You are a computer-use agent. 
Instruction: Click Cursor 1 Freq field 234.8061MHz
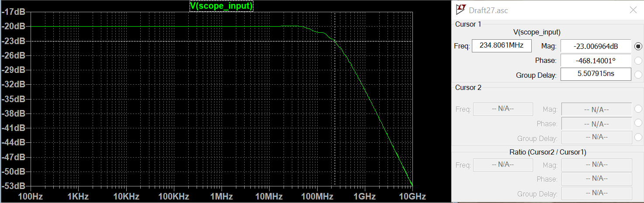[x=502, y=45]
